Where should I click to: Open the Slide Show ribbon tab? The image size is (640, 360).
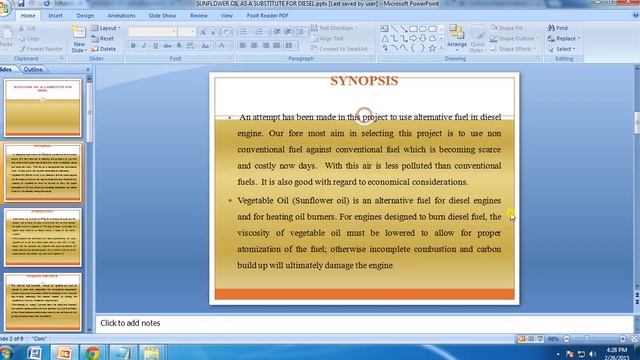click(x=162, y=16)
